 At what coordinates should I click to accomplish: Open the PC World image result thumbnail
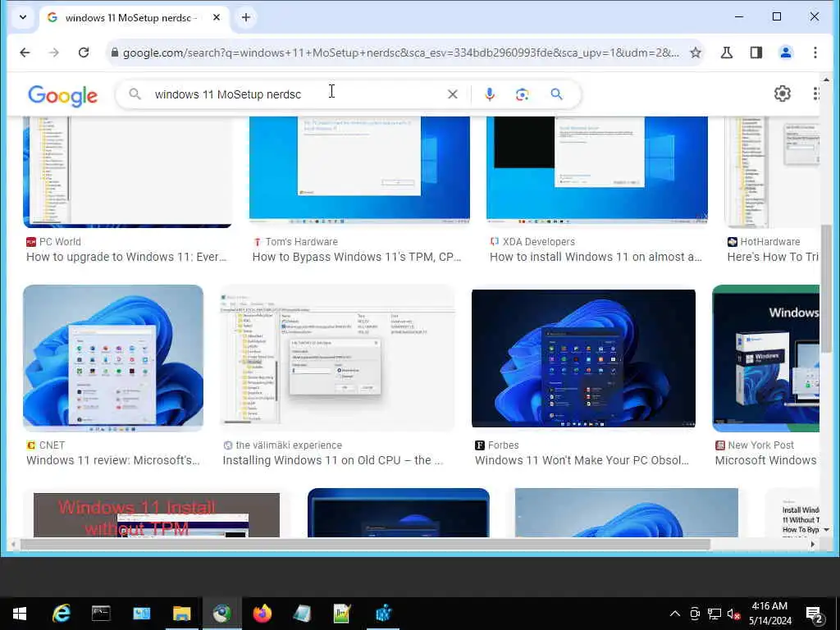(127, 172)
